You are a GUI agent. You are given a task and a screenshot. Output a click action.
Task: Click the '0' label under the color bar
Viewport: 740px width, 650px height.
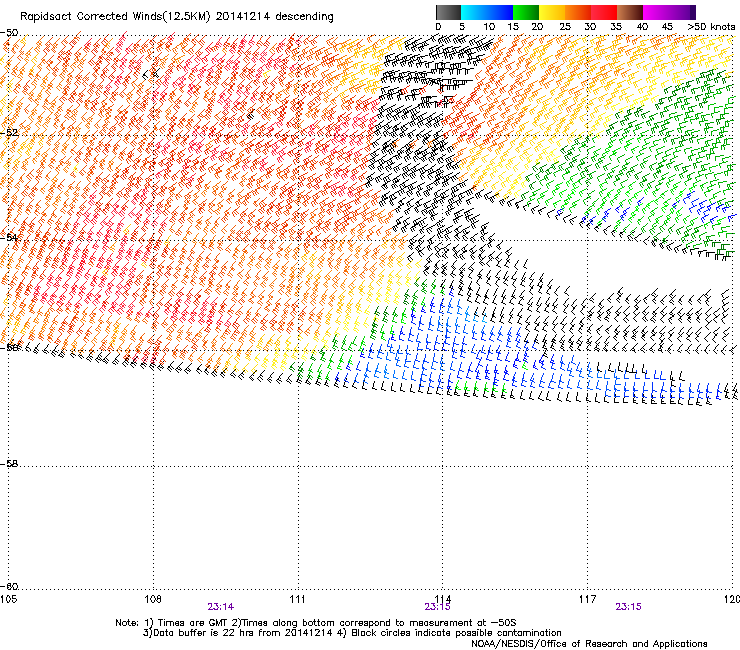[x=438, y=27]
